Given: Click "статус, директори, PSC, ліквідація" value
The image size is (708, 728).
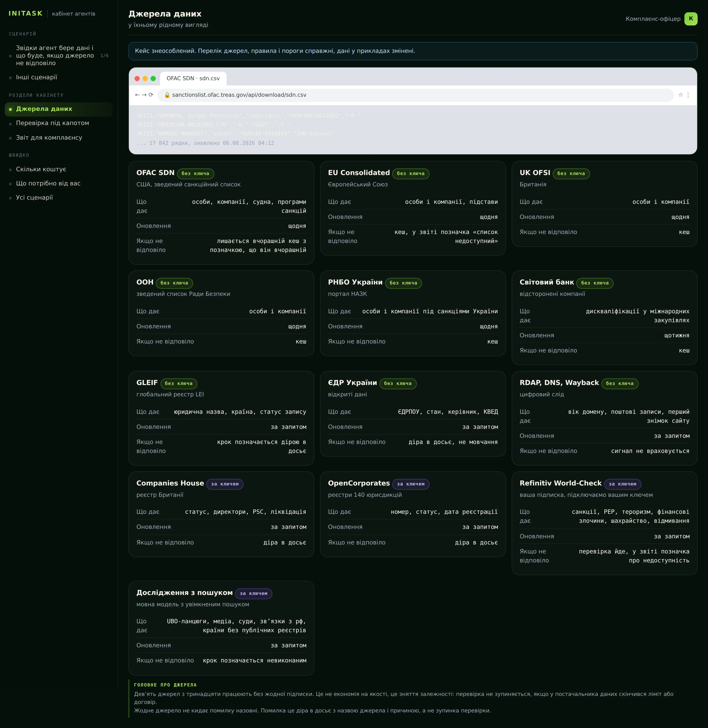Looking at the screenshot, I should click(245, 512).
